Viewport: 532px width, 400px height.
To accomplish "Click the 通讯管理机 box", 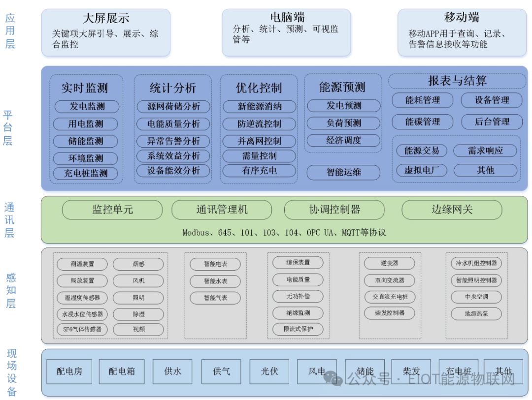I will 222,210.
